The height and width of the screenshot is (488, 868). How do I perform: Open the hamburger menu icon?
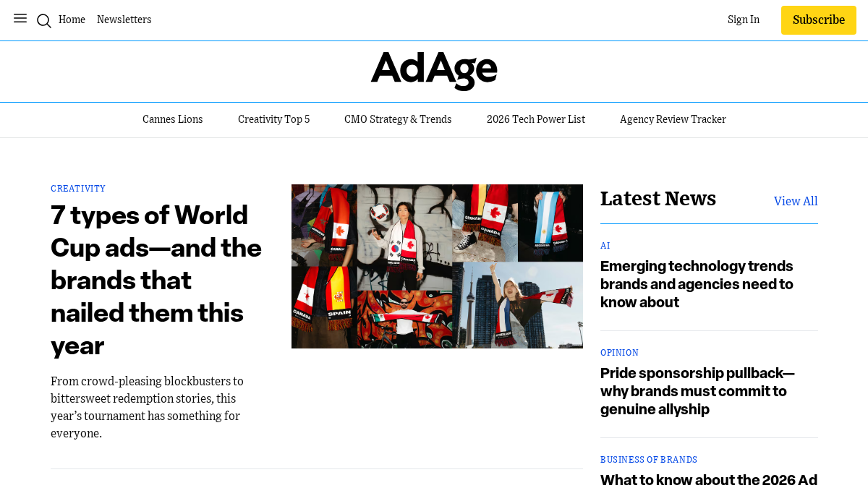20,19
